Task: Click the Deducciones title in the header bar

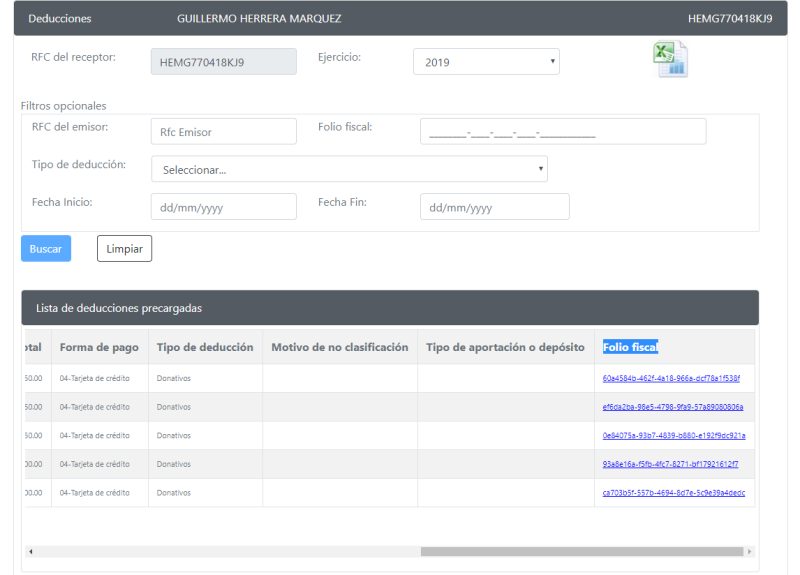Action: click(x=60, y=18)
